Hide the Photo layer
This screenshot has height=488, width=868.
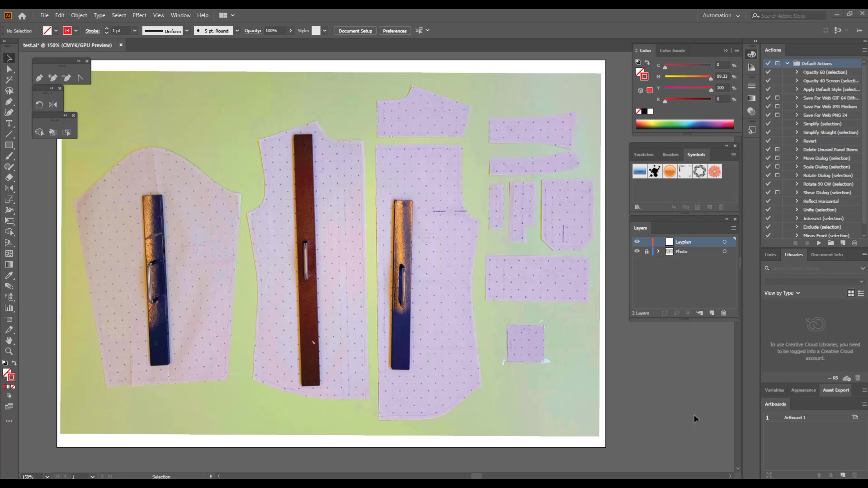point(637,251)
